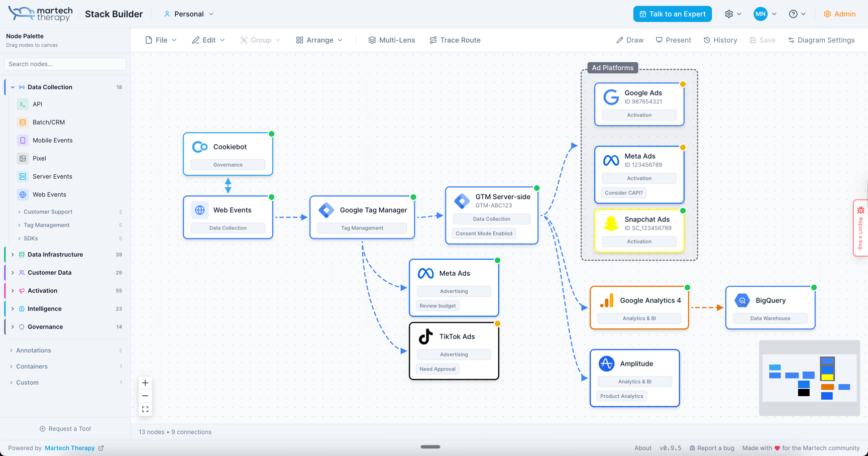Activate the Trace Route tool
Screen dimensions: 868x456
pyautogui.click(x=455, y=40)
